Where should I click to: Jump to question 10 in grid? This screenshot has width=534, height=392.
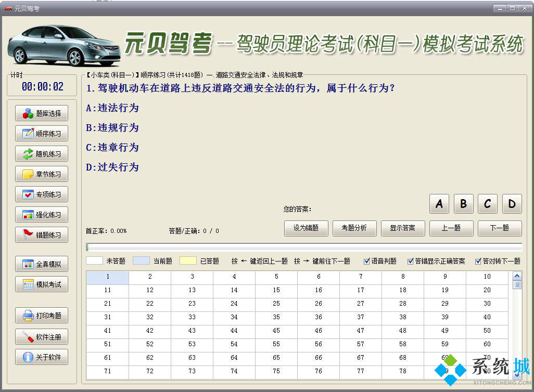click(x=487, y=277)
